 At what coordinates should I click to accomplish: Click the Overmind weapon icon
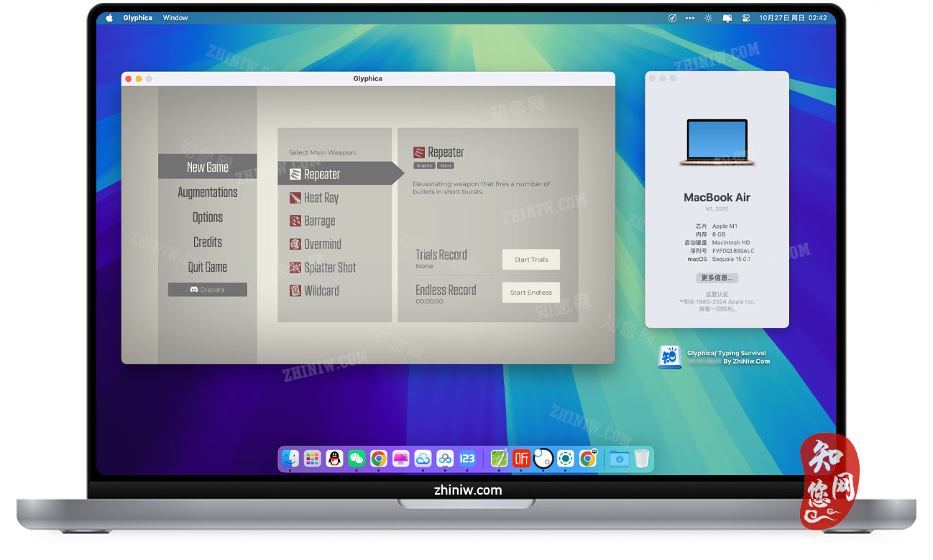click(295, 244)
